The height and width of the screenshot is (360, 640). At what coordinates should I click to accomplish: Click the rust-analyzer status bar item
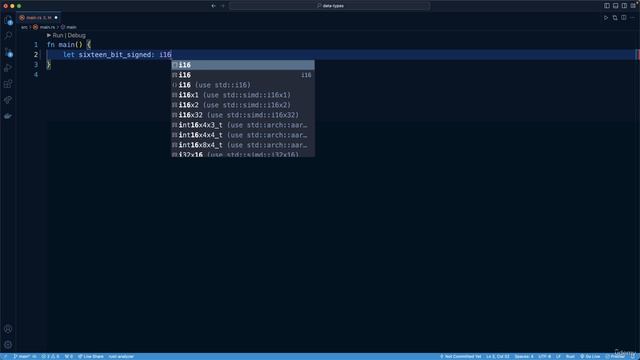coord(121,356)
